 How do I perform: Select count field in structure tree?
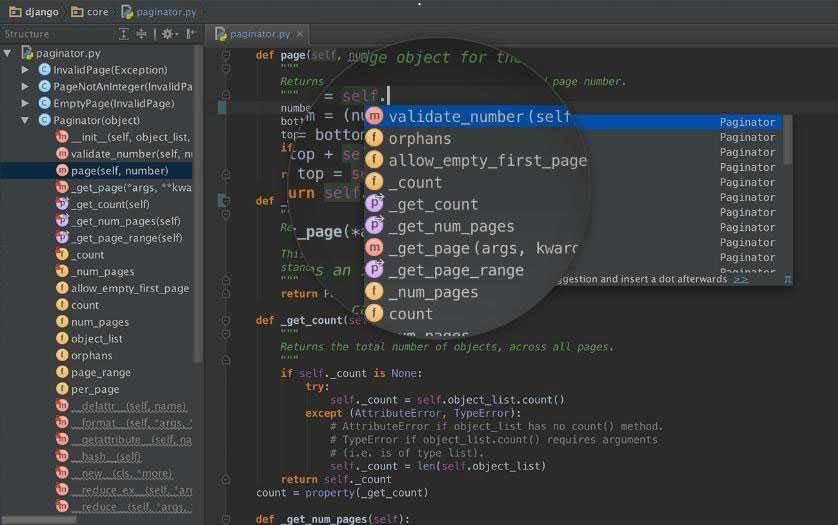pyautogui.click(x=85, y=305)
